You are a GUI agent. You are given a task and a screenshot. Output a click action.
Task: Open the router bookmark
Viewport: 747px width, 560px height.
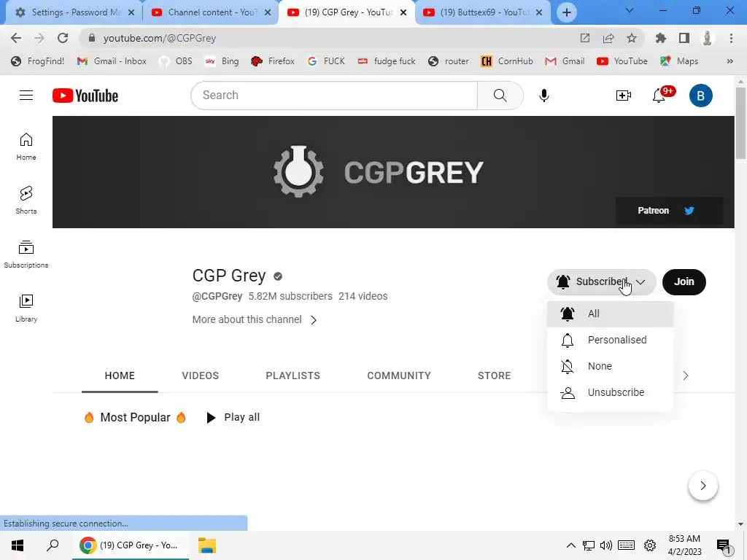point(449,61)
